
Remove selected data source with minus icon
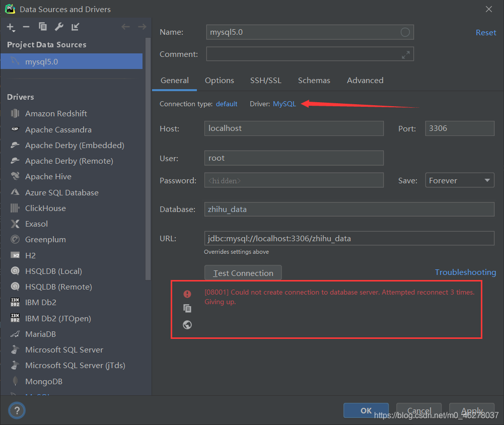(26, 27)
